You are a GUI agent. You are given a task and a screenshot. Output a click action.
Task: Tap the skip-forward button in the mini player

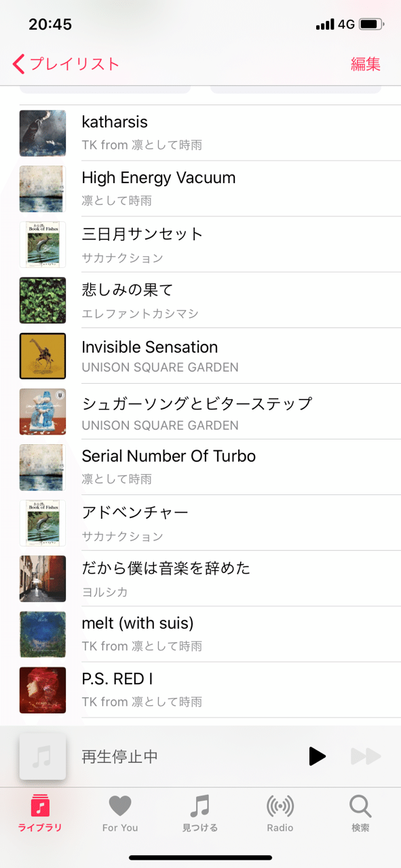tap(366, 756)
